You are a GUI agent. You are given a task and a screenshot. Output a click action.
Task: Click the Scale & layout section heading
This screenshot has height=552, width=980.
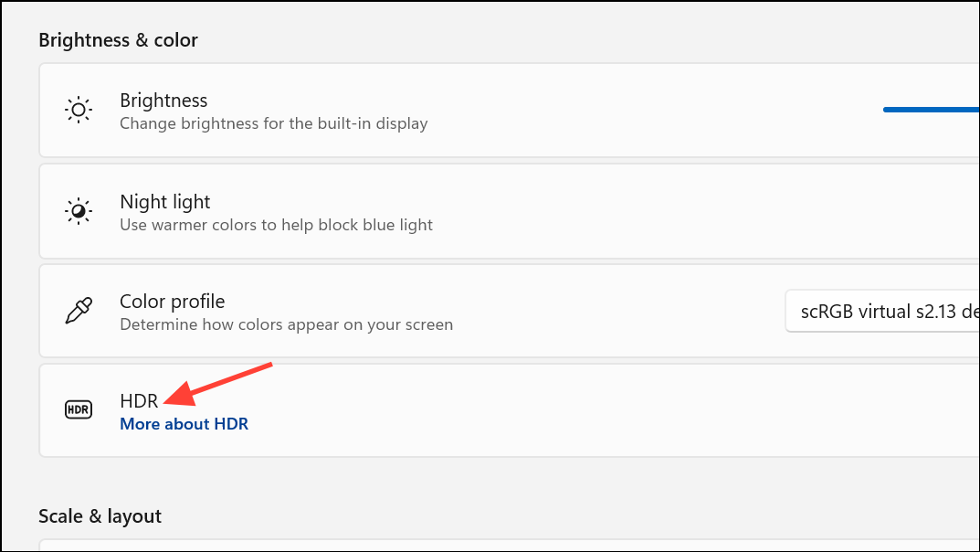[x=100, y=516]
